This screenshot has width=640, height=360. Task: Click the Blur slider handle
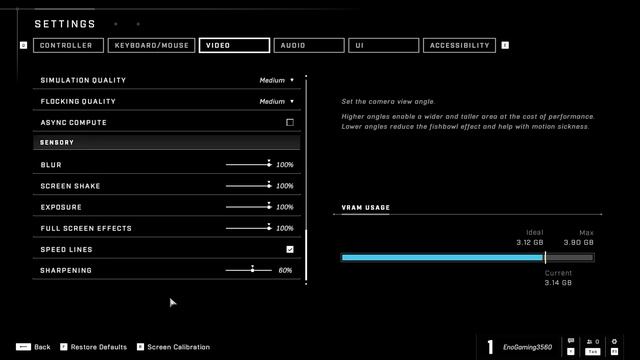coord(269,164)
